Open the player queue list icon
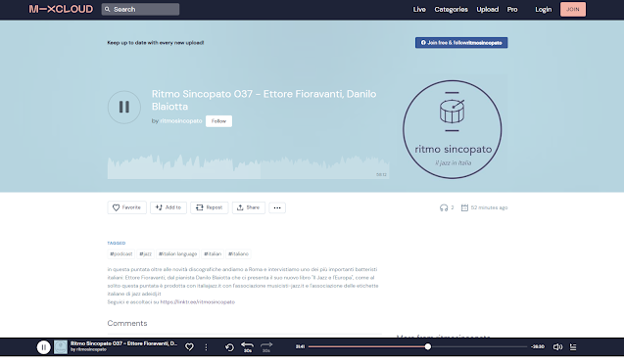 click(573, 347)
